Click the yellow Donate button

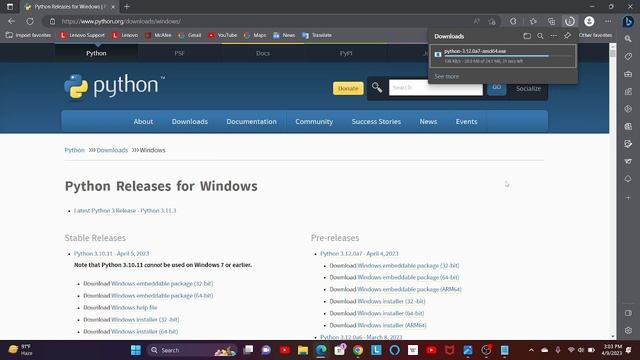348,88
